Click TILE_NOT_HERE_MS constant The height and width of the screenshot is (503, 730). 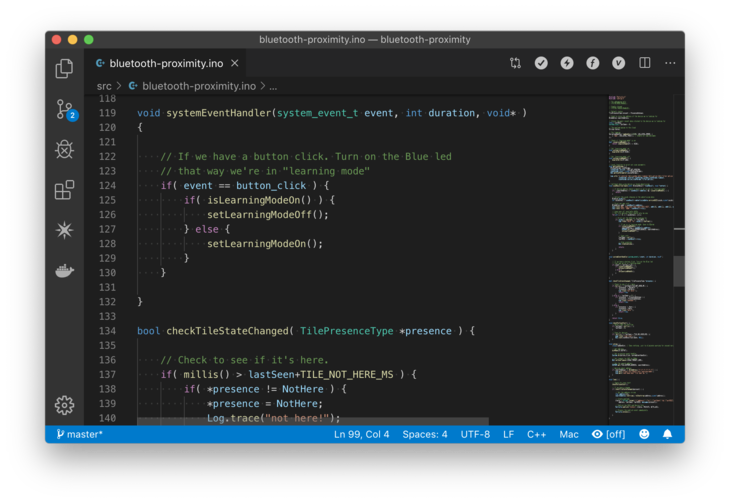coord(347,374)
